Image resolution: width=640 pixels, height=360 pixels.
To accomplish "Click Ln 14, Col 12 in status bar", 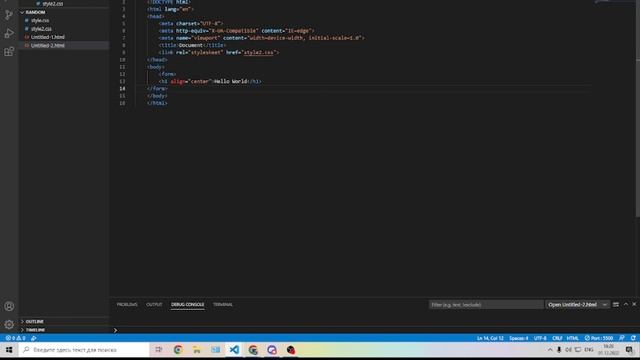I will tap(490, 338).
